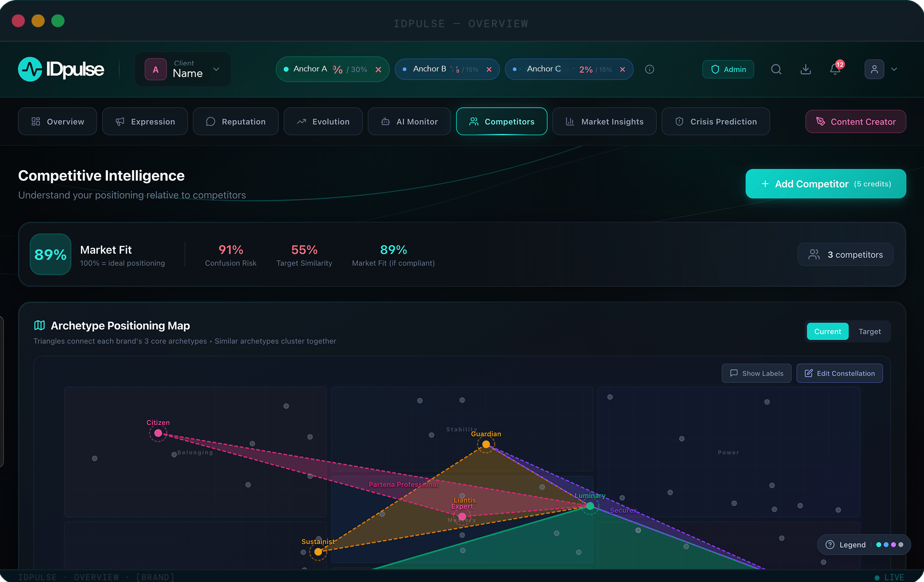Screen dimensions: 924x582
Task: Open the Legend panel
Action: [863, 544]
